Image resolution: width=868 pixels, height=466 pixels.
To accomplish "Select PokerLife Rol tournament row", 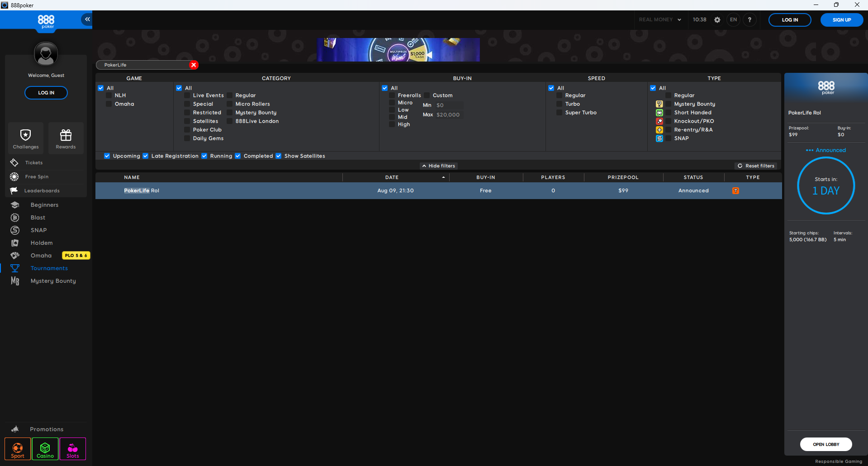I will click(438, 190).
